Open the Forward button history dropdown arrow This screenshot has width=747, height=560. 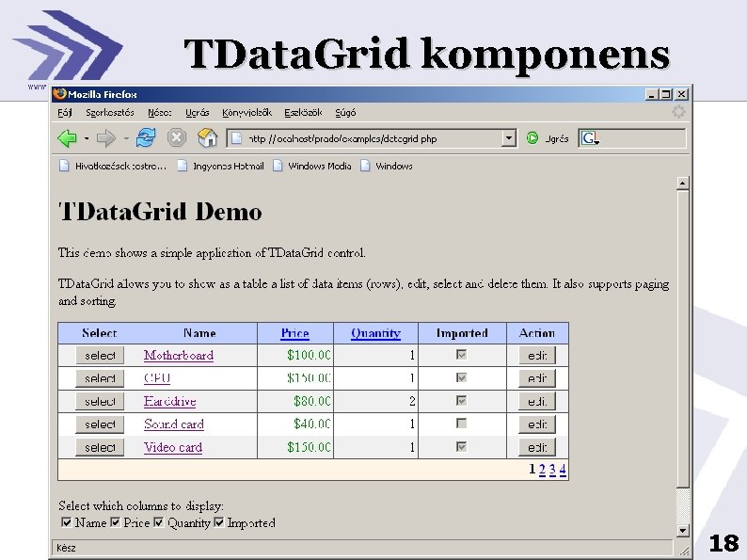(x=126, y=138)
